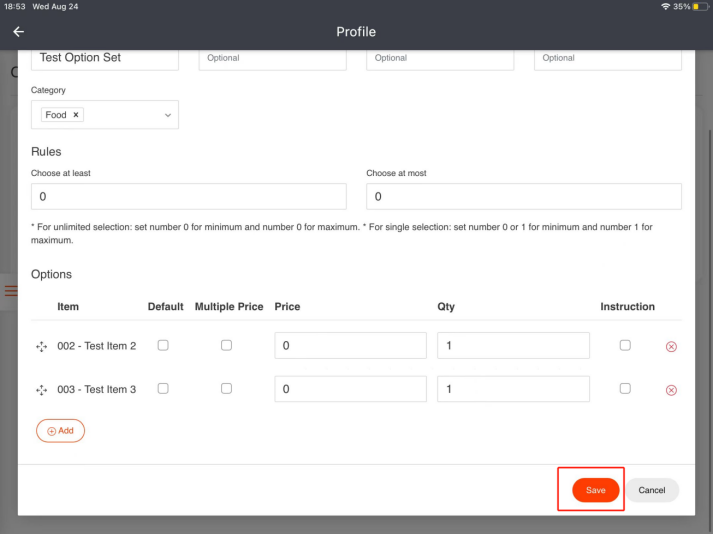Save the option set
Viewport: 713px width, 535px height.
tap(595, 490)
